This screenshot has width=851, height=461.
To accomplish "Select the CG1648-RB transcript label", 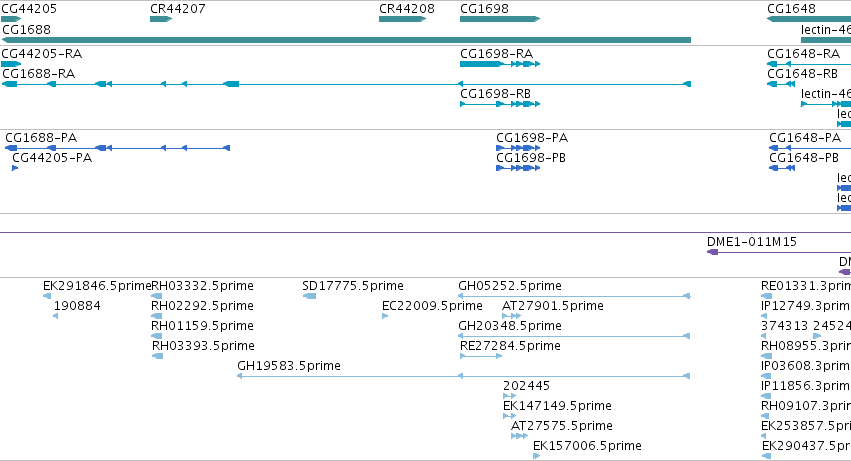I will coord(803,74).
